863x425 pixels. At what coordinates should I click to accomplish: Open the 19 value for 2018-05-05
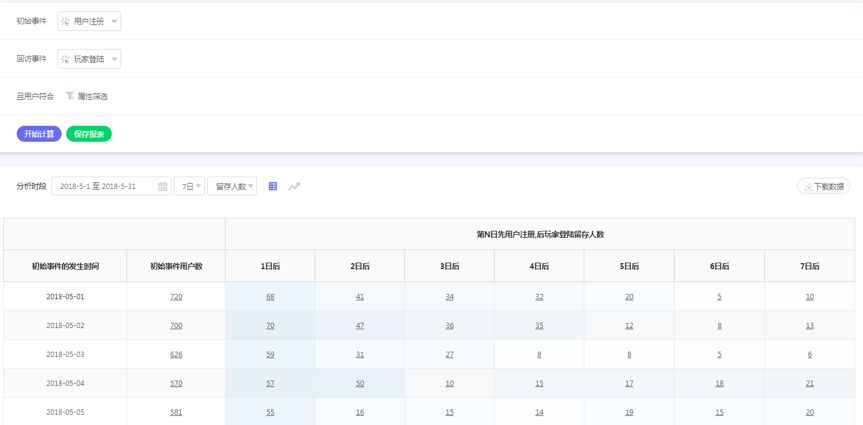point(629,412)
